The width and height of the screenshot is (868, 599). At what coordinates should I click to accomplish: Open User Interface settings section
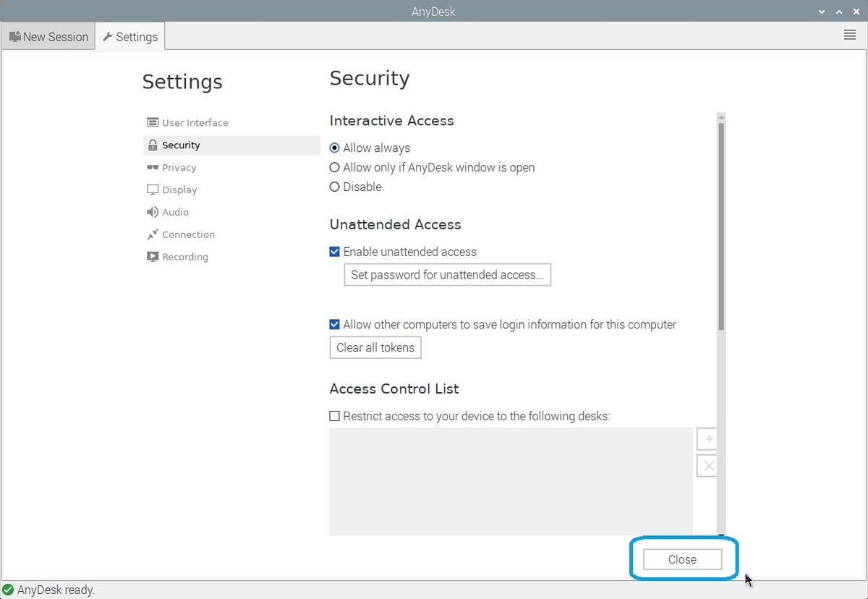coord(231,122)
